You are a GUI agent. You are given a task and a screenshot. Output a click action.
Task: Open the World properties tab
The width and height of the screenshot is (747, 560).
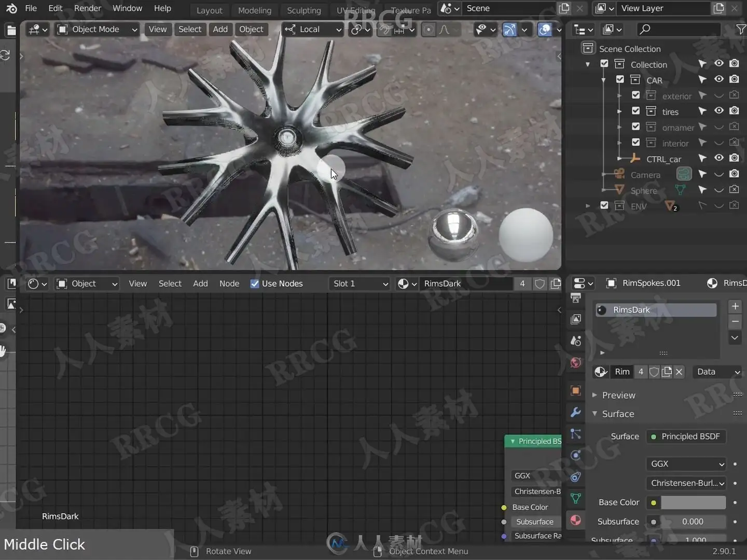(576, 362)
